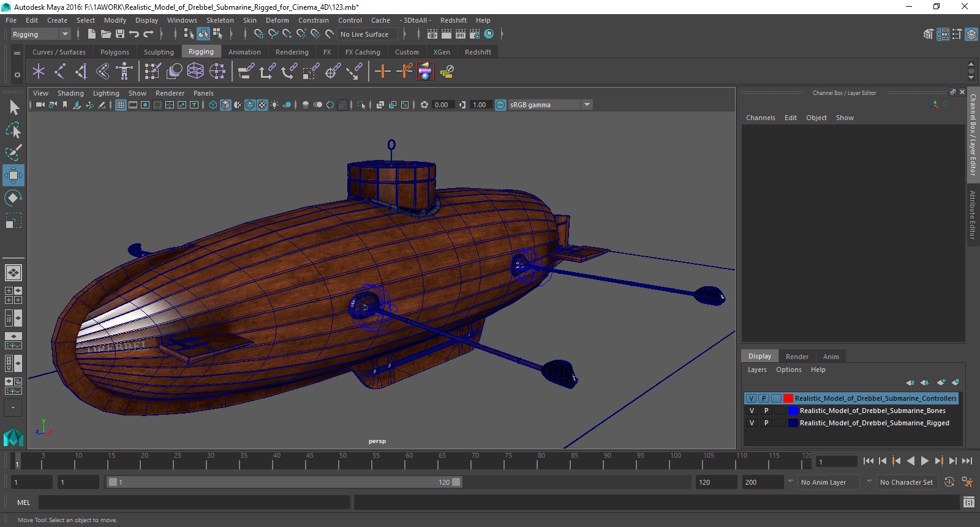This screenshot has width=980, height=527.
Task: Toggle playback P on Bones layer
Action: point(766,411)
